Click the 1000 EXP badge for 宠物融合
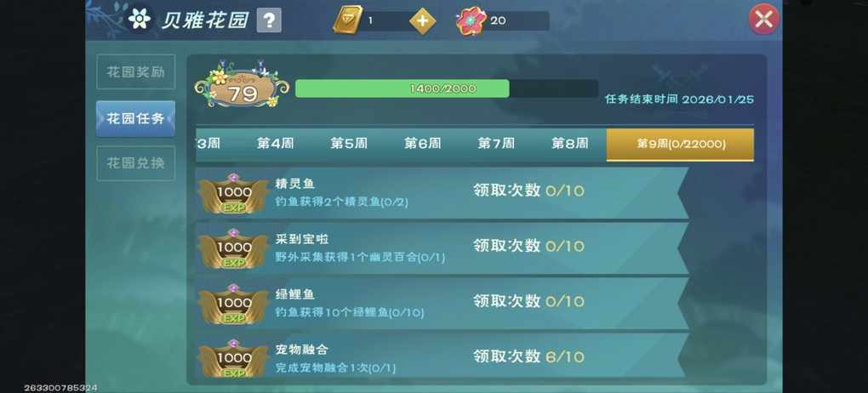 [x=233, y=359]
